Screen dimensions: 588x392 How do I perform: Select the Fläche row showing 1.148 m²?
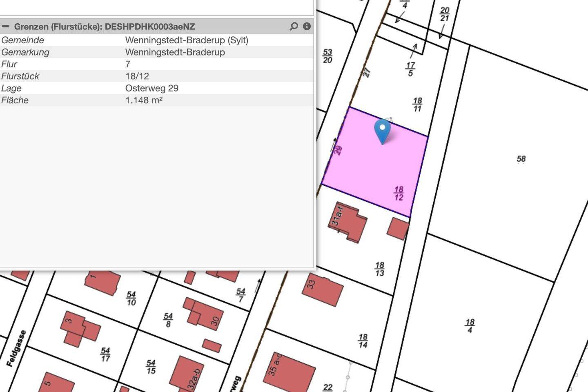tap(144, 100)
